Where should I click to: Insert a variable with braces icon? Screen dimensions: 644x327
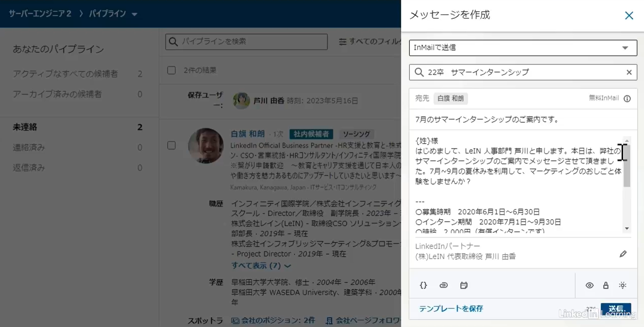423,285
